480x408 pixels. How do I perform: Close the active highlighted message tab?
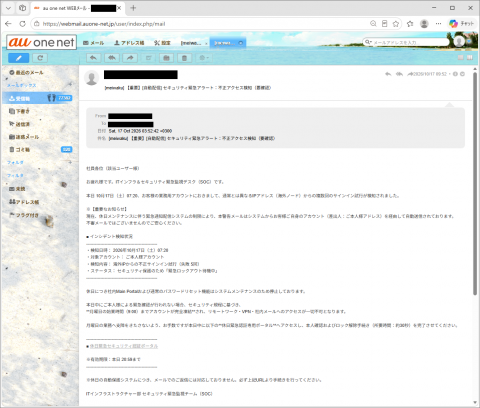coord(241,43)
